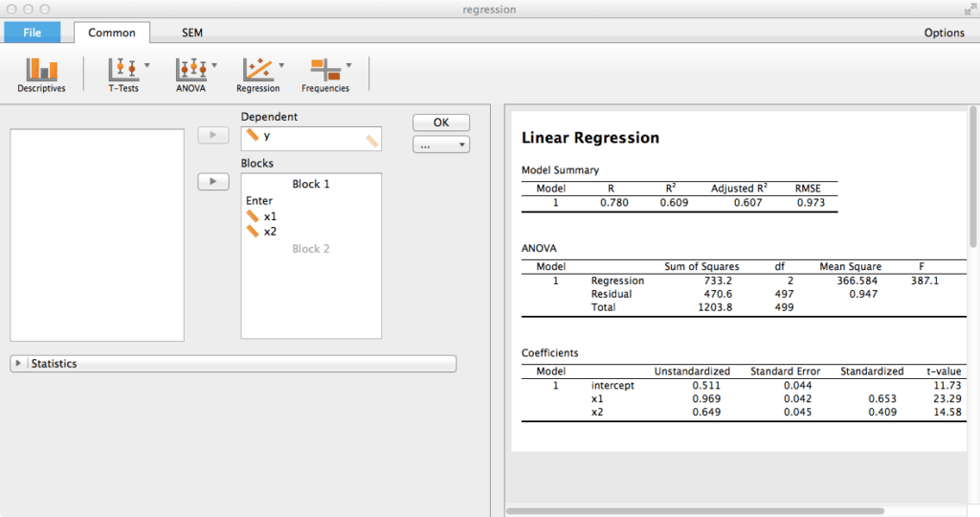980x517 pixels.
Task: Switch to the SEM tab
Action: 192,33
